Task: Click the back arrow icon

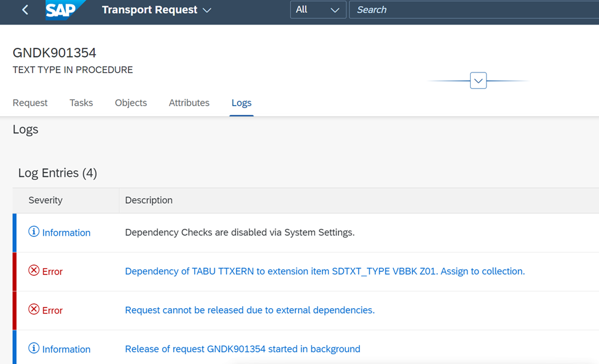Action: 25,10
